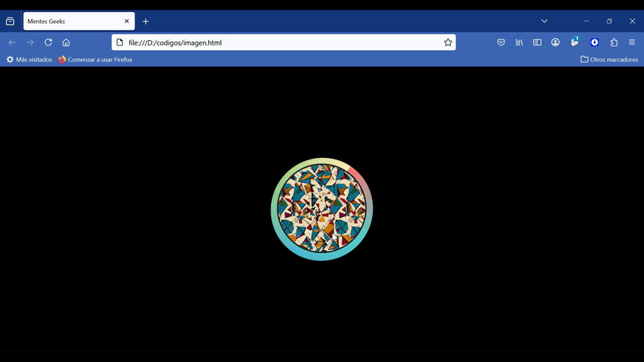The height and width of the screenshot is (362, 644).
Task: Minimize the Firefox window
Action: (x=586, y=21)
